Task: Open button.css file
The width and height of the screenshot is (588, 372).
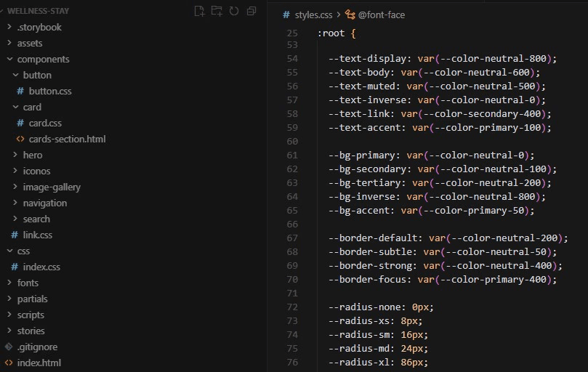Action: click(x=50, y=91)
